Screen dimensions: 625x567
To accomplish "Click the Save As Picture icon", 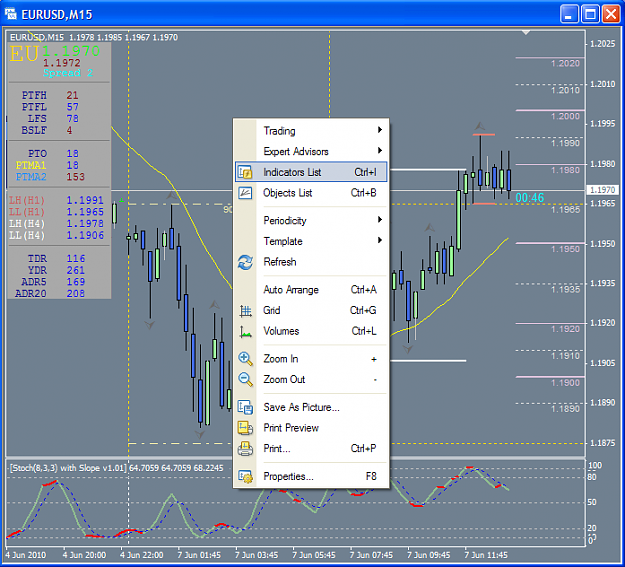I will pyautogui.click(x=245, y=407).
